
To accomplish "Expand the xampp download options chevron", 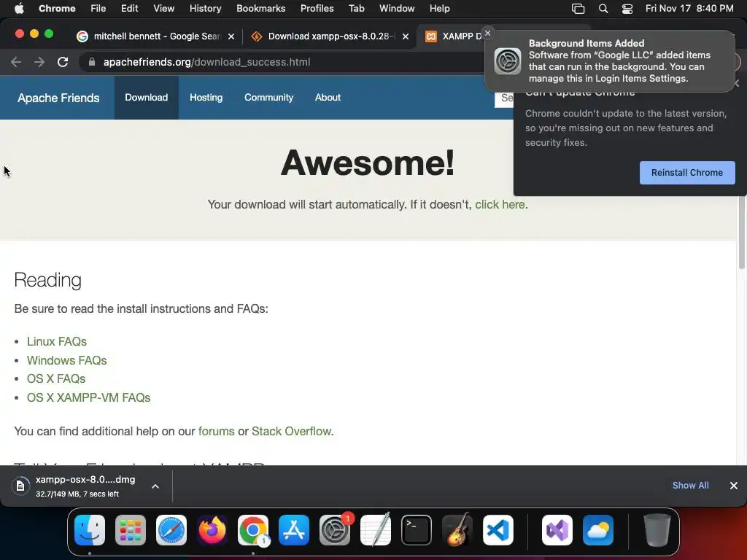I will coord(155,486).
